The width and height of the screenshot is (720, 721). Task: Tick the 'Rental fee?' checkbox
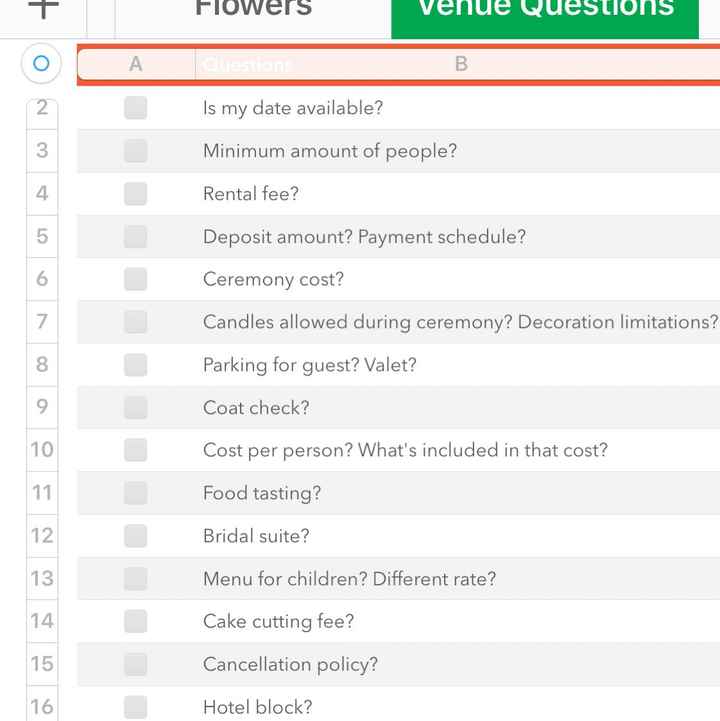point(136,194)
